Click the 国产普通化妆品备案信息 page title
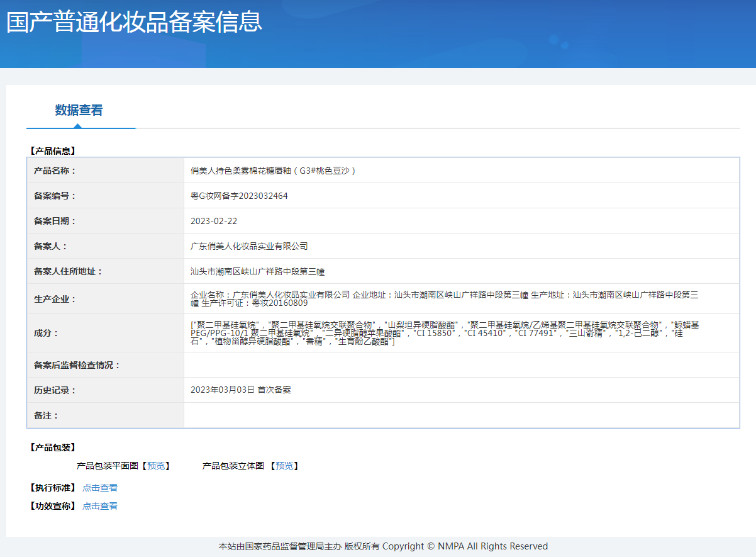The image size is (756, 557). 134,22
